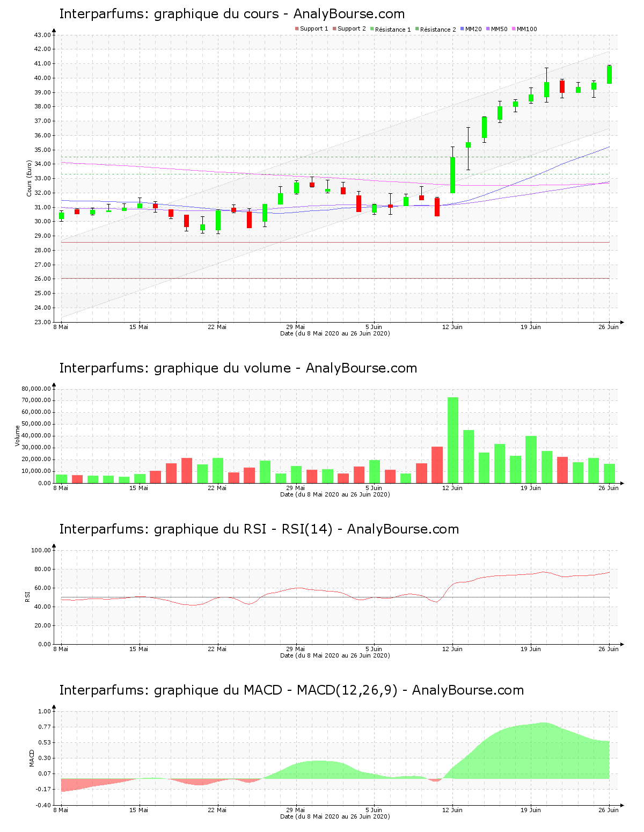Click the '43.00' price axis value
Image resolution: width=644 pixels, height=832 pixels.
tap(42, 35)
